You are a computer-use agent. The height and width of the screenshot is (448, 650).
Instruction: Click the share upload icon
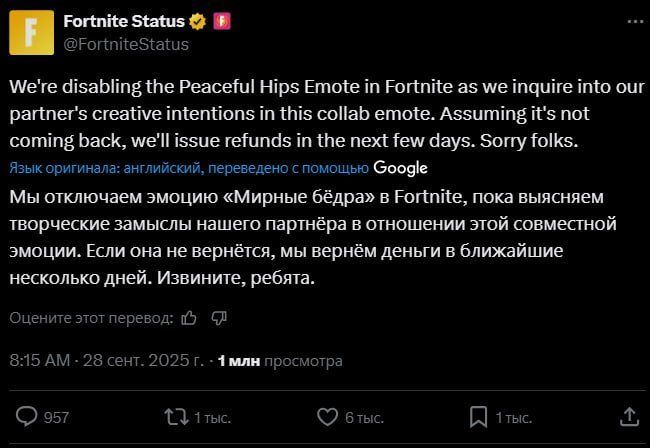(x=629, y=416)
